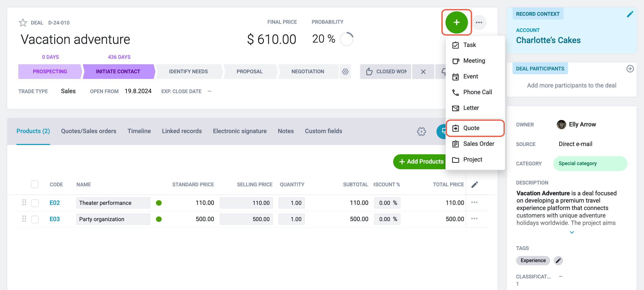Viewport: 644px width, 290px height.
Task: Open the Charlotte's Cakes account link
Action: [548, 40]
